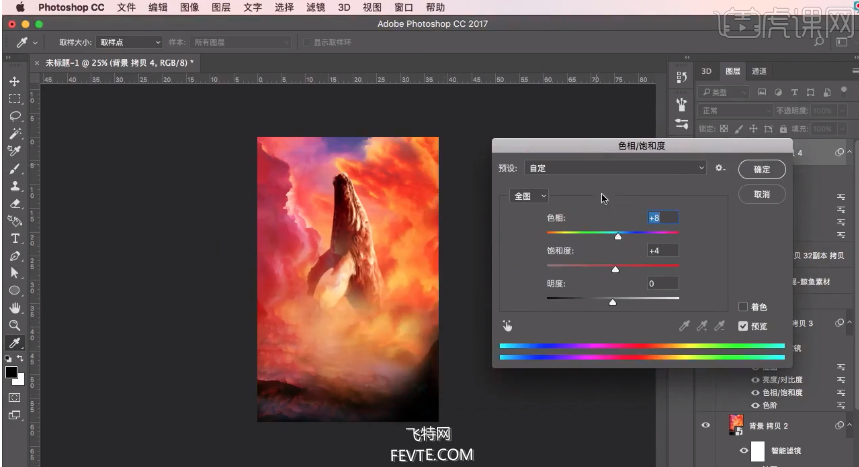Open preset options gear in Hue/Saturation
Screen dimensions: 859x467
[720, 168]
